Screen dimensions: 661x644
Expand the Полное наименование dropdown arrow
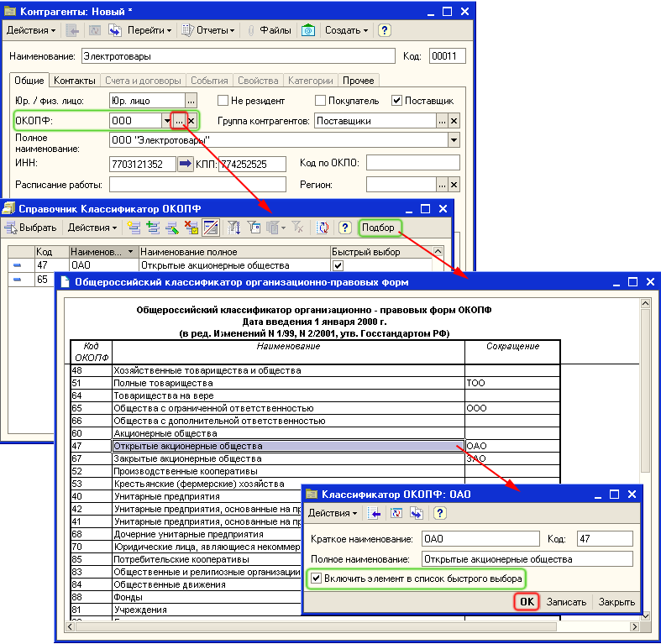454,140
